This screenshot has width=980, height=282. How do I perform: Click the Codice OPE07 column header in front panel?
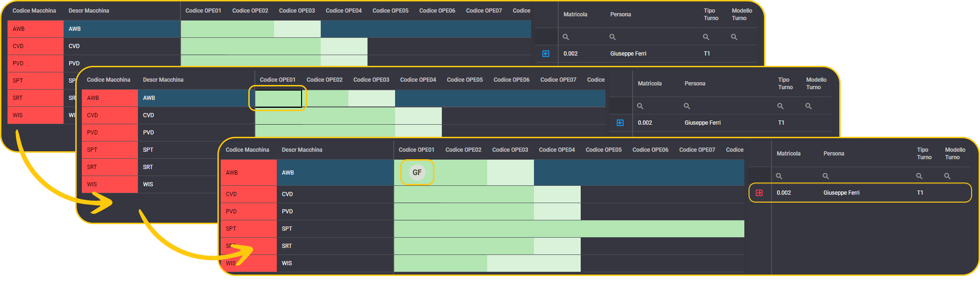click(697, 150)
